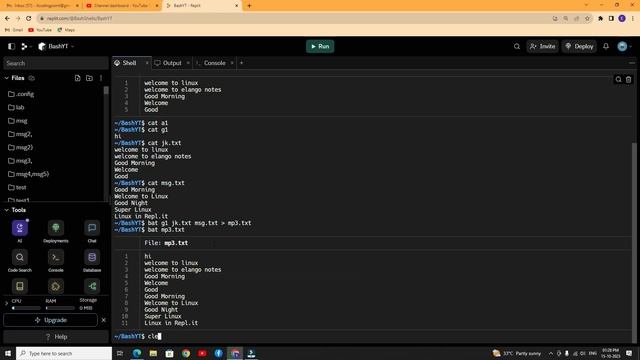Open the notifications bell
The image size is (640, 360).
pos(606,47)
